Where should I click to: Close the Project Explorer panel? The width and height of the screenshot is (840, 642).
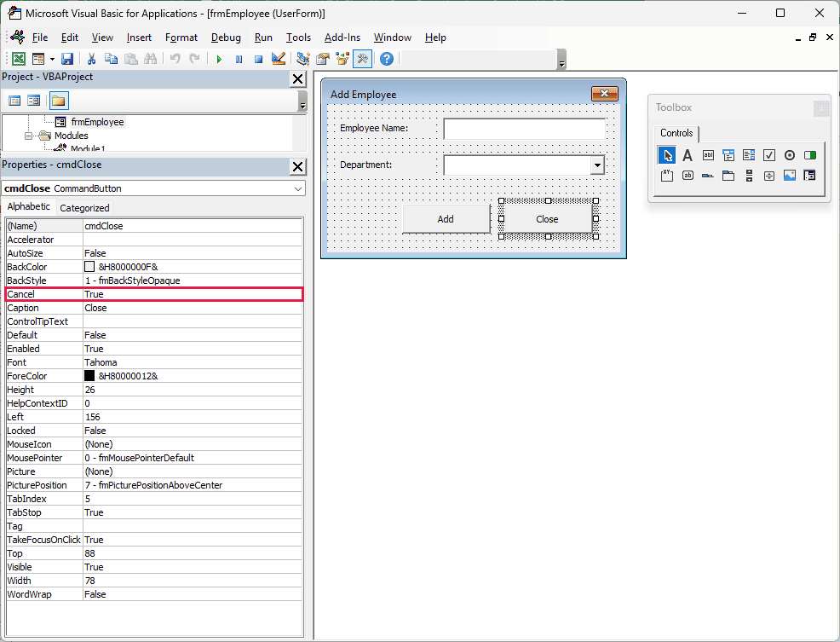[298, 79]
